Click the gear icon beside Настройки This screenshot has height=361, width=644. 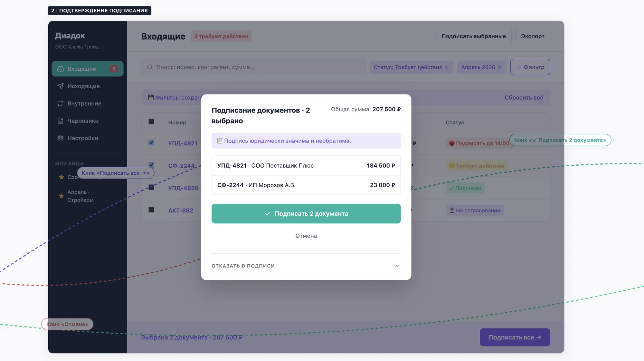pos(60,138)
